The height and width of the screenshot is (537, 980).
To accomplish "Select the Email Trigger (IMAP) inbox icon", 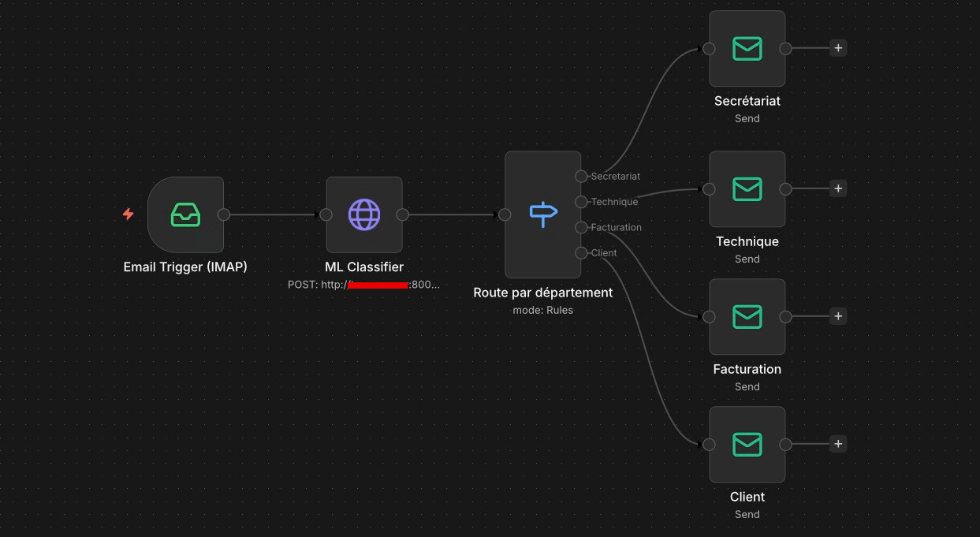I will pyautogui.click(x=185, y=214).
